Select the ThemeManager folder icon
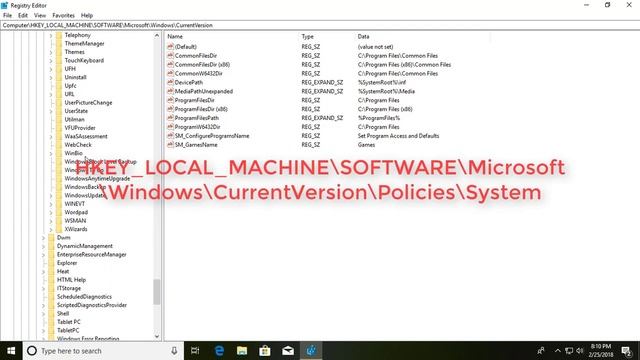This screenshot has height=360, width=640. (59, 43)
